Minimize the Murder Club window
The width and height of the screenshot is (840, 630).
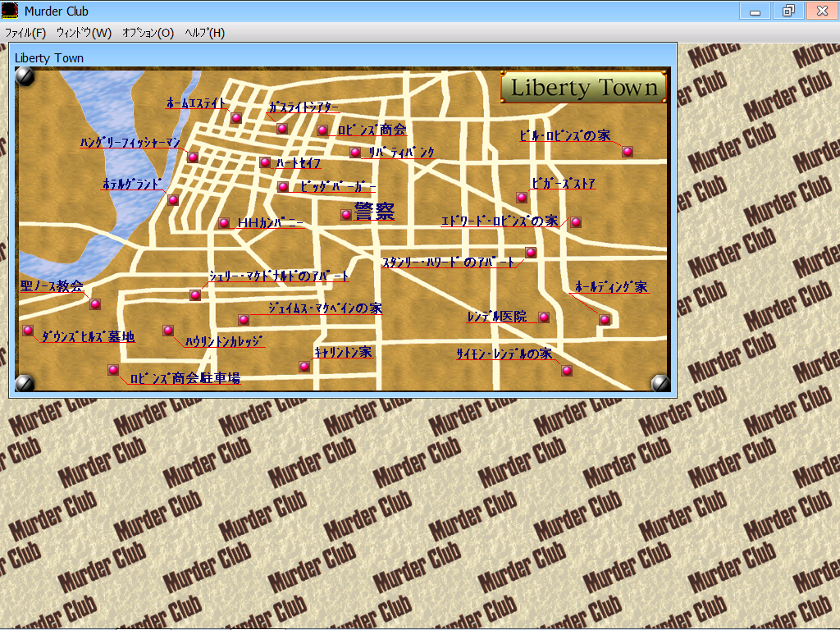click(755, 11)
